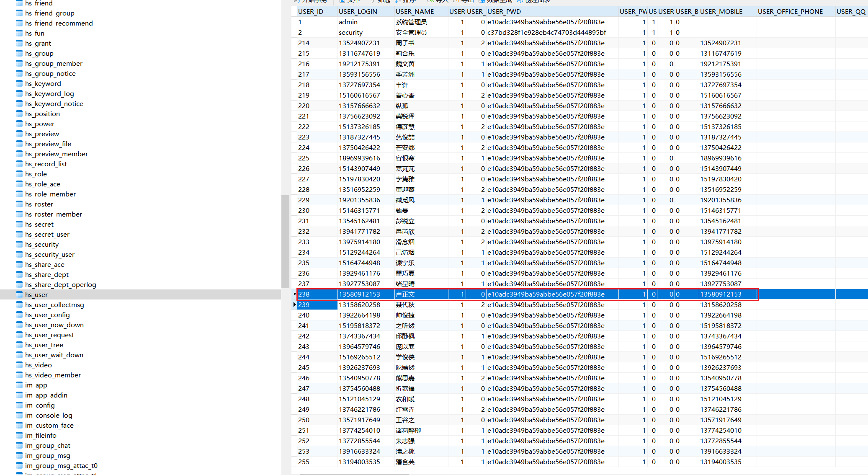Viewport: 868px width, 475px height.
Task: Click the table icon next to hs_security
Action: point(19,244)
